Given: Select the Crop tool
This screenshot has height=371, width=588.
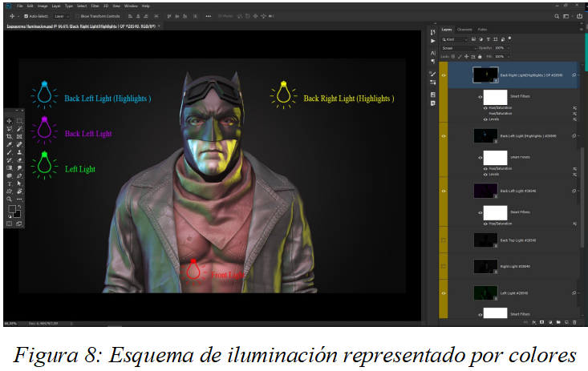Looking at the screenshot, I should click(9, 137).
